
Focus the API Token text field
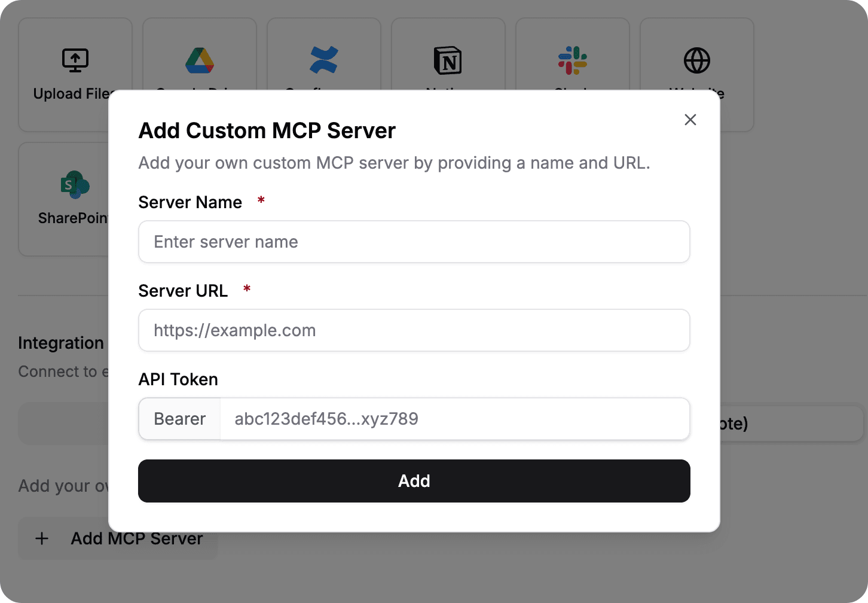(454, 419)
